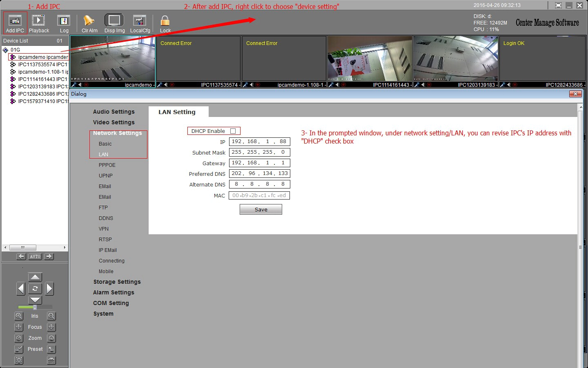Collapse the 01G device group
The height and width of the screenshot is (368, 588).
click(x=5, y=50)
